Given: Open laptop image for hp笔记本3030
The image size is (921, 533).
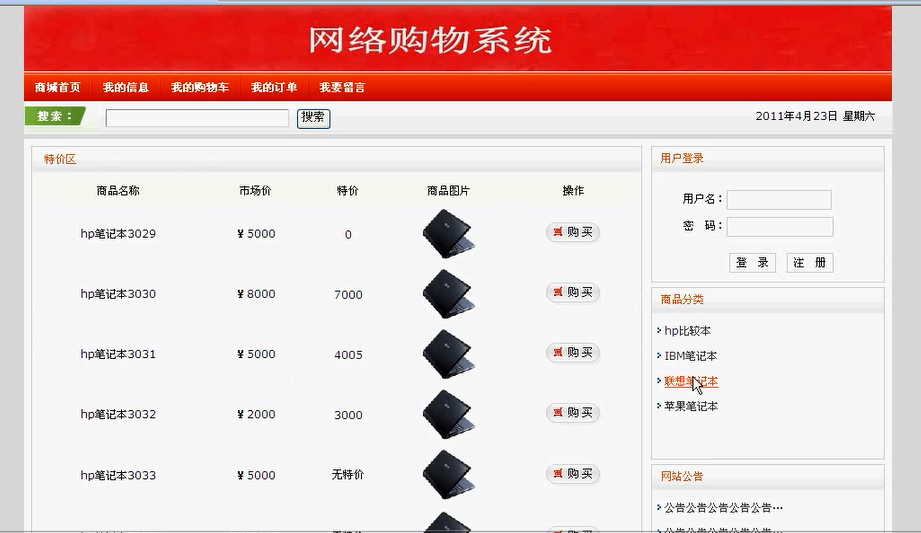Looking at the screenshot, I should (x=448, y=294).
